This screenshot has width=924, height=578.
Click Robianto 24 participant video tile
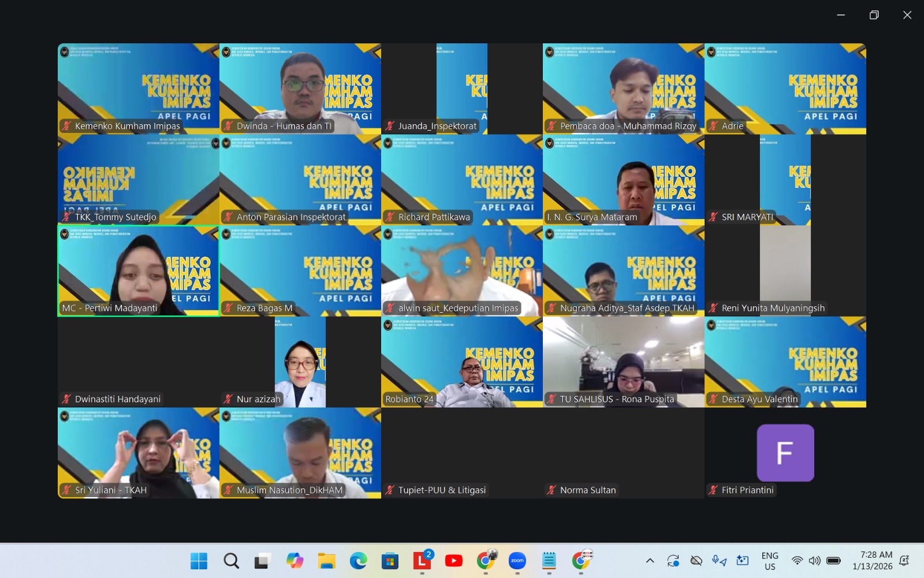462,361
